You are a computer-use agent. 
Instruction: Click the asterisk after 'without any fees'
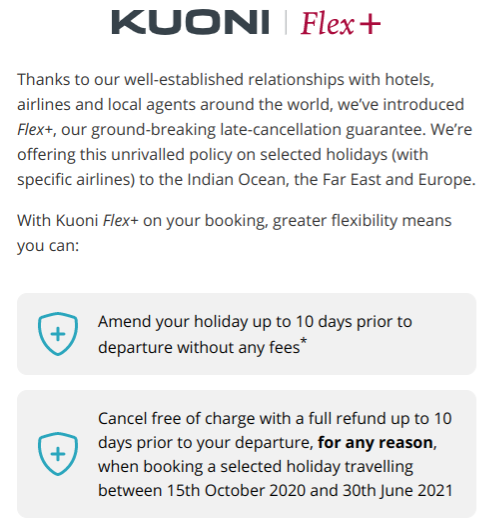pyautogui.click(x=303, y=342)
